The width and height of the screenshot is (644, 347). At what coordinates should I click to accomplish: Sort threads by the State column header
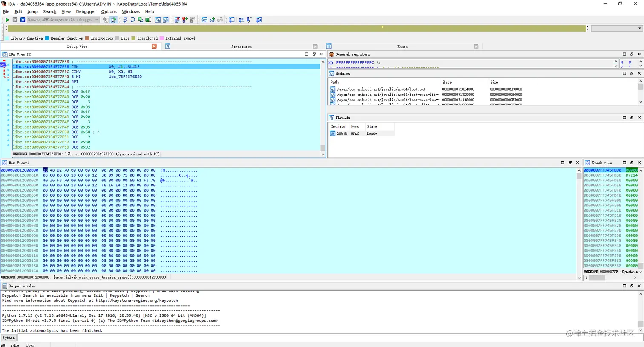pos(379,126)
